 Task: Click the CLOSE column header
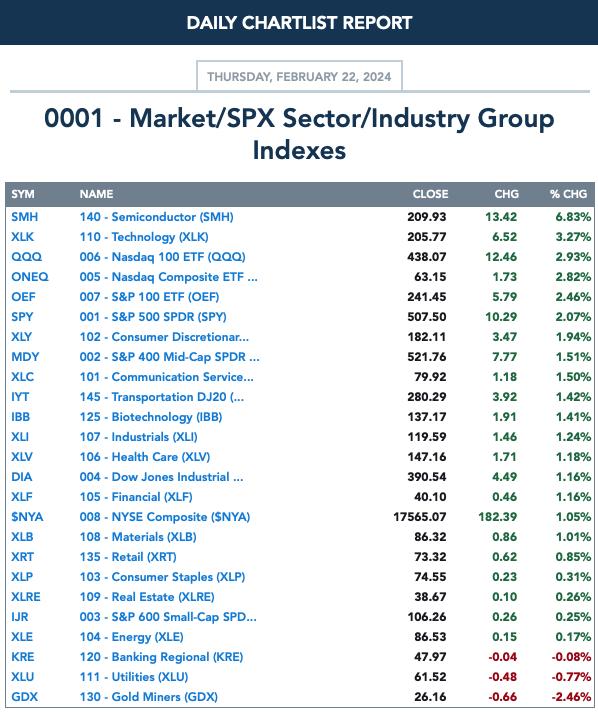point(430,194)
